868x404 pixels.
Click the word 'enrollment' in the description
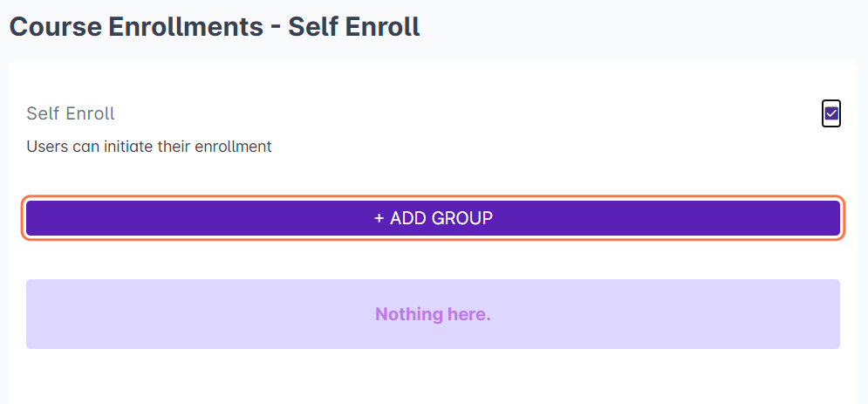pyautogui.click(x=234, y=147)
